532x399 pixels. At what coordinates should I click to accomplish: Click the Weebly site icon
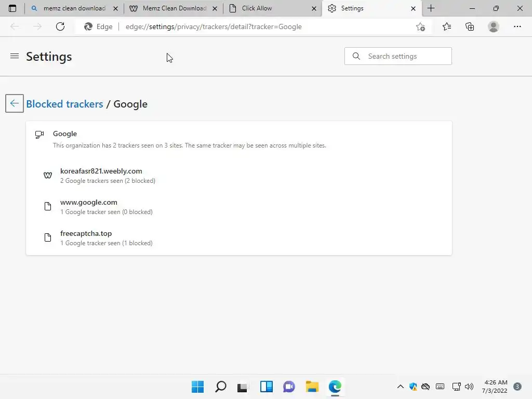tap(48, 175)
